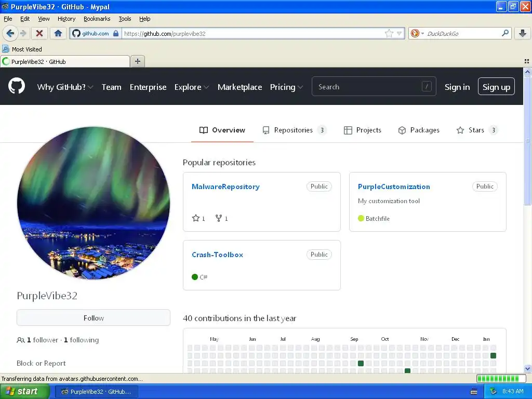This screenshot has width=532, height=399.
Task: Expand the Why GitHub? menu
Action: point(65,87)
